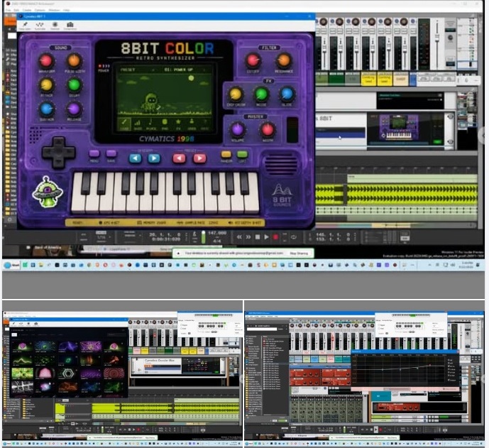Click blue next category arrow button
The width and height of the screenshot is (489, 448).
tap(154, 158)
